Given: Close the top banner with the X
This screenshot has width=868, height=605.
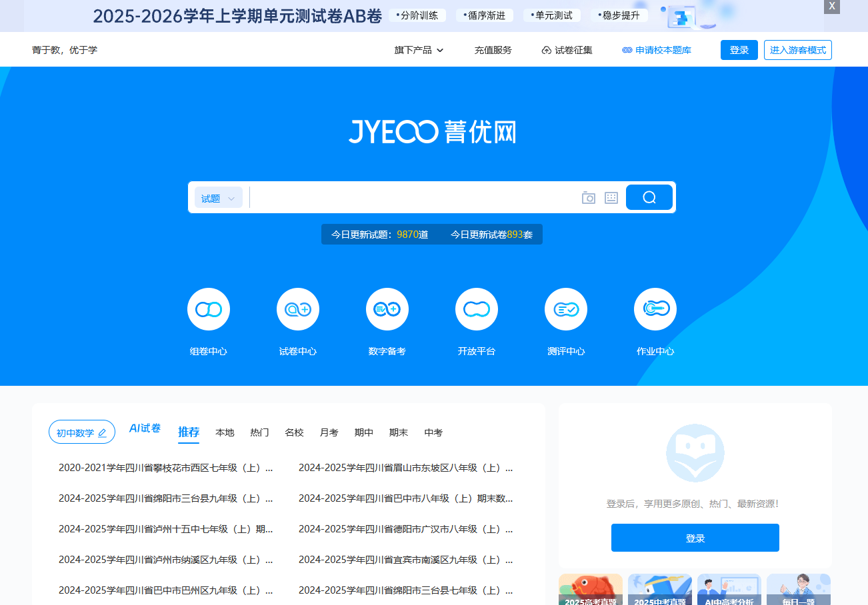Looking at the screenshot, I should point(832,6).
